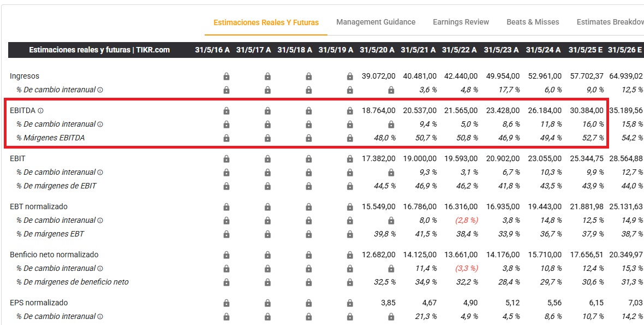The height and width of the screenshot is (325, 644).
Task: Click the info icon next to EBITDA
Action: [41, 111]
